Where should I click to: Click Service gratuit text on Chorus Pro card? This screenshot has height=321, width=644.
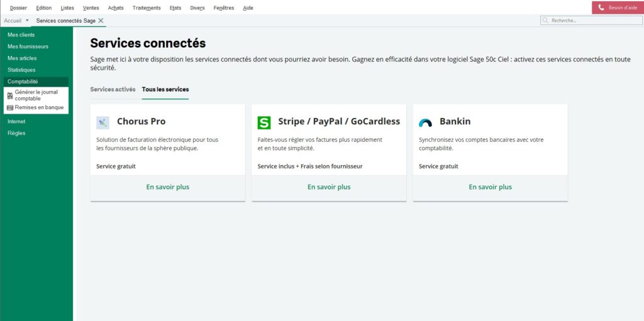point(116,166)
